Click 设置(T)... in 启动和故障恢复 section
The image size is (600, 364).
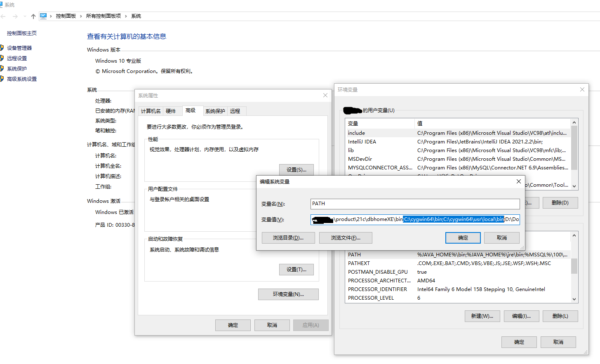tap(296, 269)
